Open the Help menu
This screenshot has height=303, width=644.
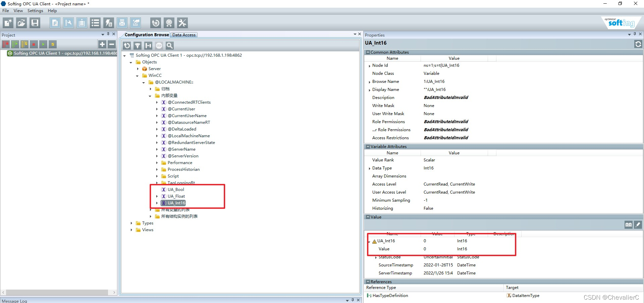(x=52, y=11)
